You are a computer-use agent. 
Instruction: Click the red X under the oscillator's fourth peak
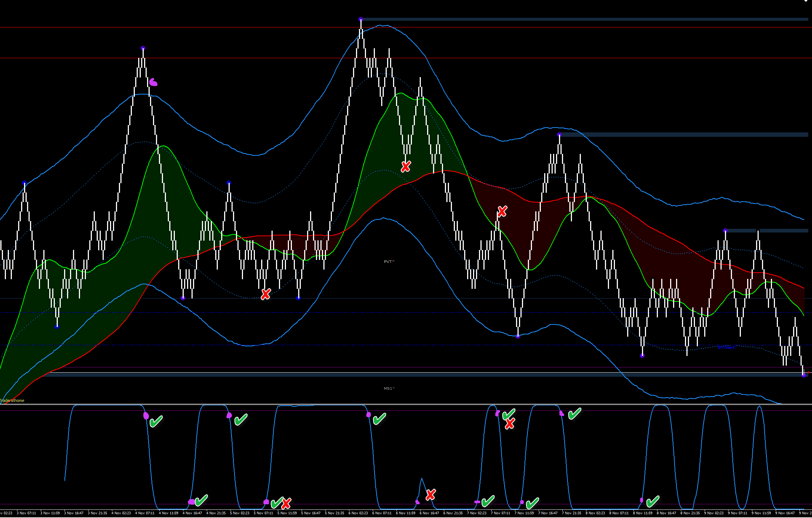pos(510,423)
